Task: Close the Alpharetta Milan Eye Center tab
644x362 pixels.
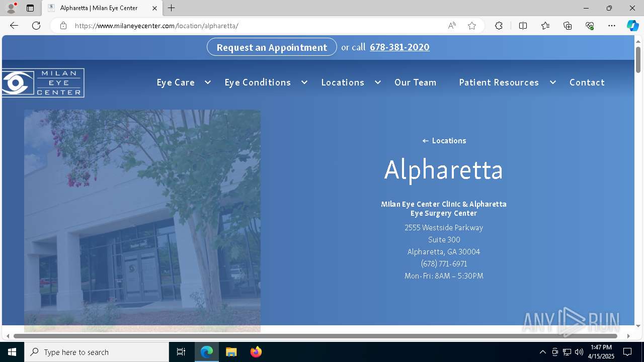Action: point(154,8)
